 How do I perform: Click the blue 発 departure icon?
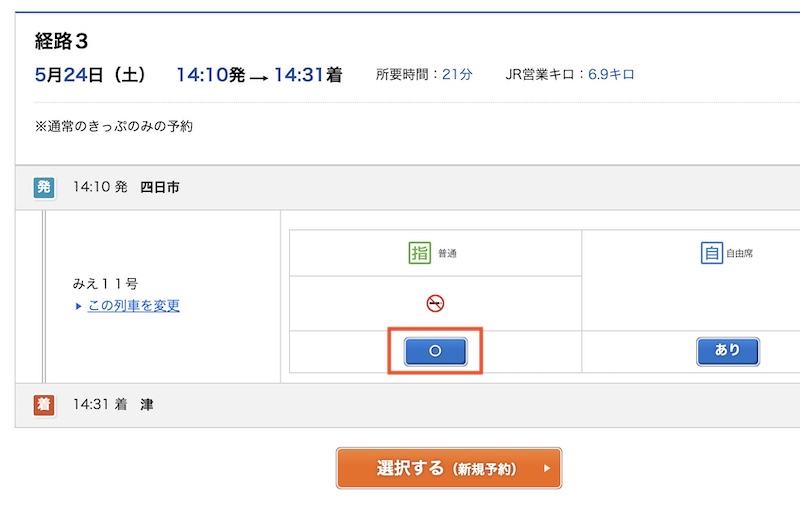coord(44,187)
